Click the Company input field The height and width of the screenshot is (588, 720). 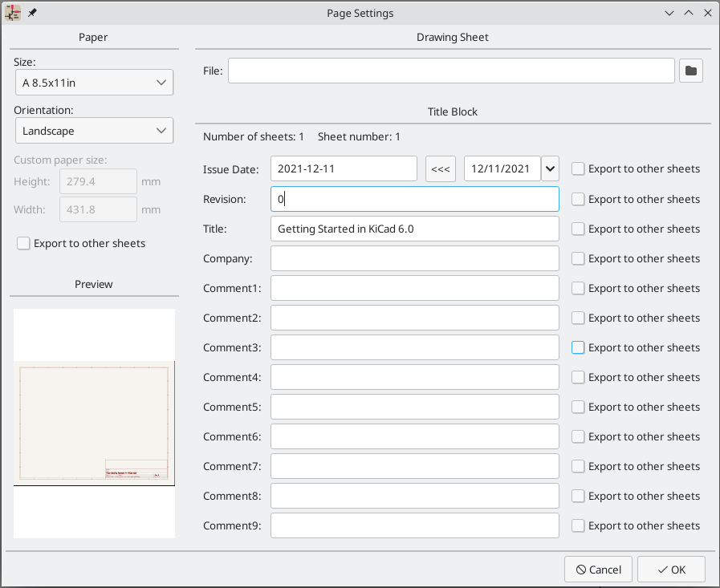[414, 258]
